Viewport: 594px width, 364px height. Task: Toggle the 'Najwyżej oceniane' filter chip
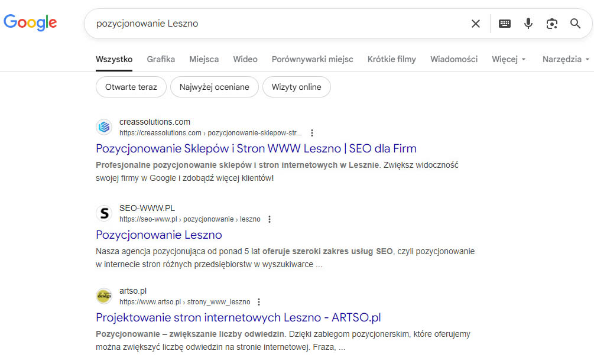(215, 87)
